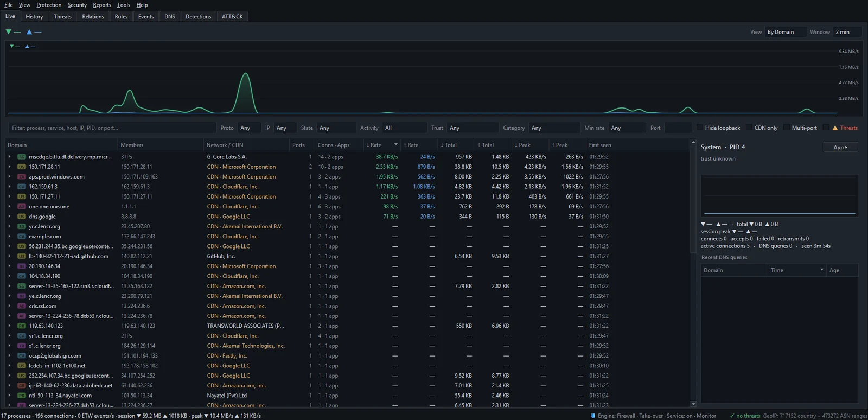The width and height of the screenshot is (868, 420).
Task: Click the no threats checkmark in status bar
Action: point(732,416)
